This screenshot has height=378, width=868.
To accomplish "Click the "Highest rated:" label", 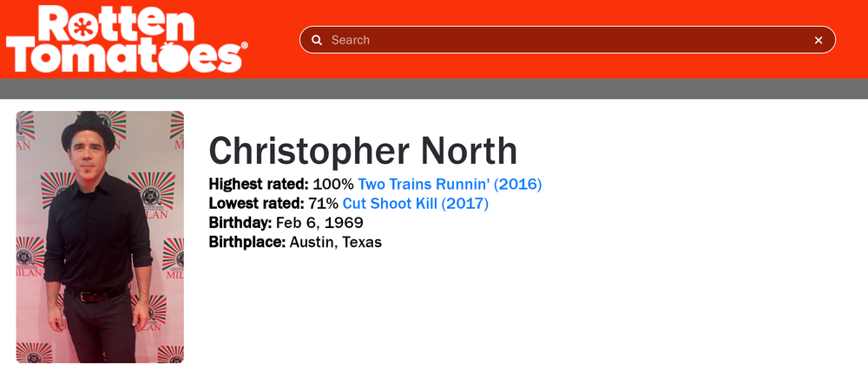I will (259, 184).
